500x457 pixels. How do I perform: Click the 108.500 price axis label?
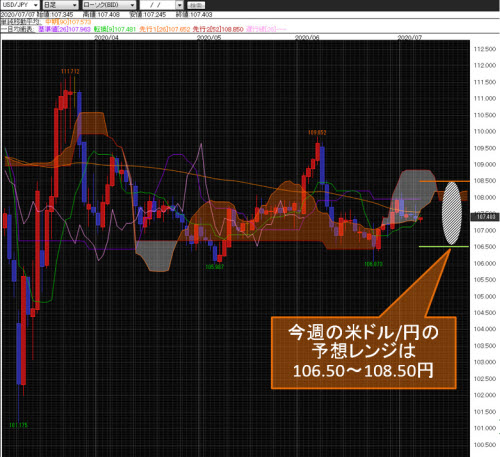(485, 181)
